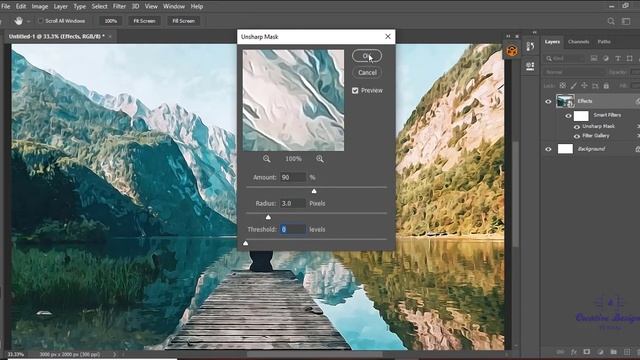Click the Fit Screen button
The width and height of the screenshot is (640, 360).
coord(144,21)
